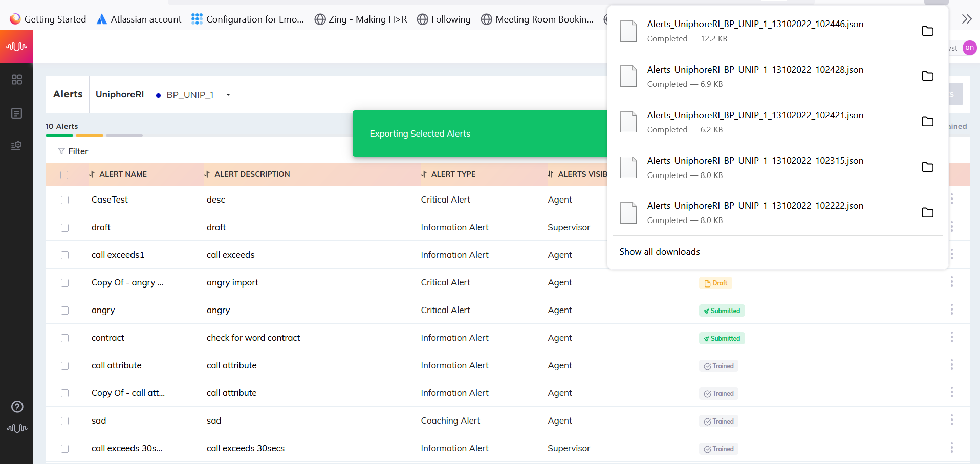Click the Uniphore logo at top-left
Image resolution: width=980 pixels, height=464 pixels.
click(16, 47)
